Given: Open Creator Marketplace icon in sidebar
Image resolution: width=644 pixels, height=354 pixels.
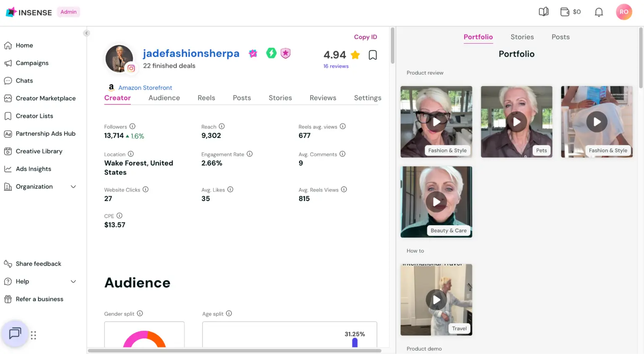Looking at the screenshot, I should point(8,98).
